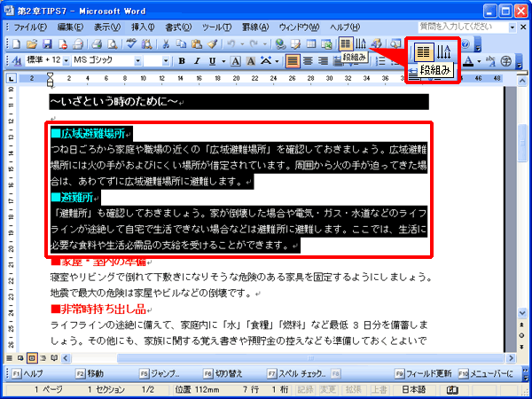The height and width of the screenshot is (399, 532).
Task: Paste from the clipboard
Action: pyautogui.click(x=197, y=44)
